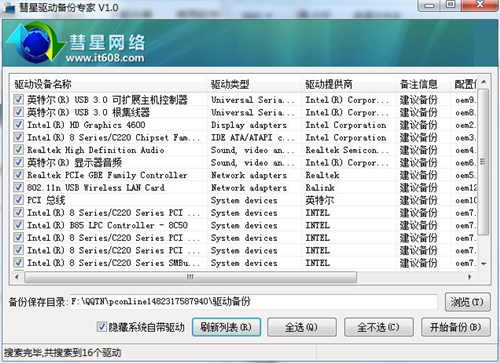The height and width of the screenshot is (363, 500).
Task: Click horizontal scrollbar right arrow
Action: coord(470,277)
